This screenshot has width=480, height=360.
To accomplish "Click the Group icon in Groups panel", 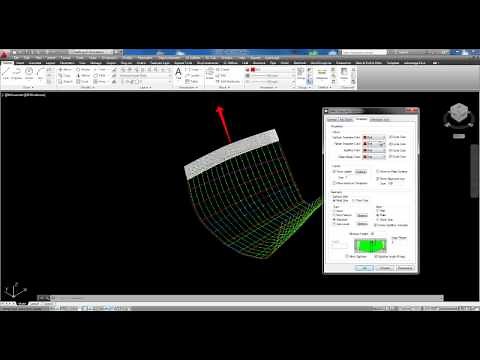I will click(301, 73).
